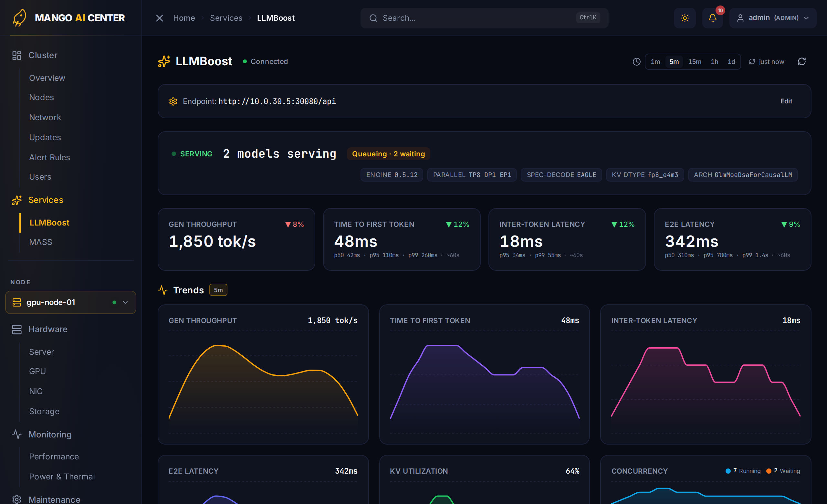The width and height of the screenshot is (827, 504).
Task: Click the LLMBoost sparkle title icon
Action: (x=164, y=61)
